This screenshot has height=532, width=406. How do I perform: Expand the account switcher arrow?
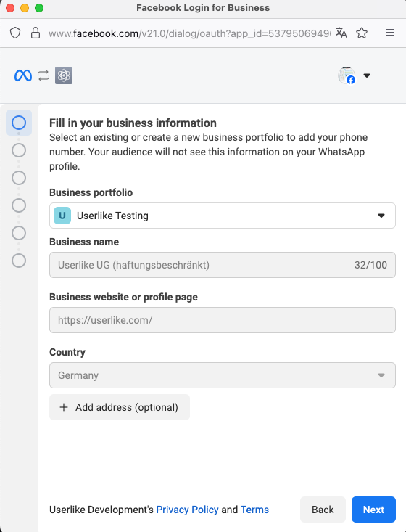(367, 75)
